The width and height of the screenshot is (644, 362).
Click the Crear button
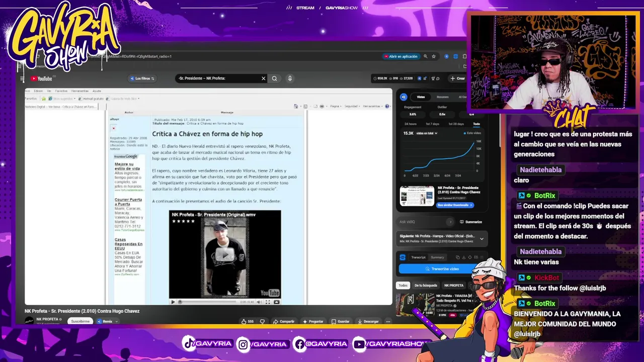[458, 78]
